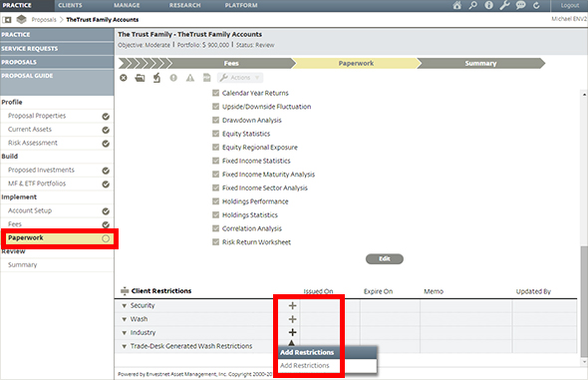Viewport: 588px width, 380px height.
Task: Collapse the sidebar panel icon near breadcrumb
Action: (7, 20)
